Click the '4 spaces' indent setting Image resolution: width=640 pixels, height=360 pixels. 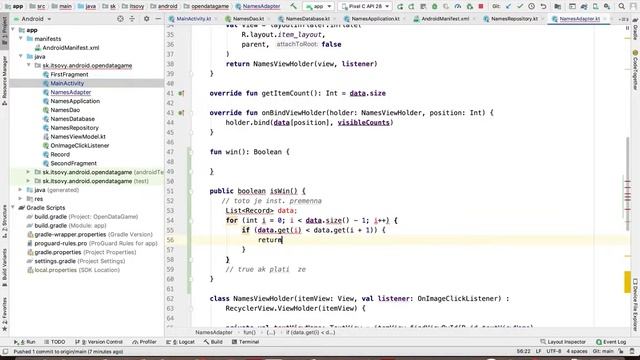[577, 351]
